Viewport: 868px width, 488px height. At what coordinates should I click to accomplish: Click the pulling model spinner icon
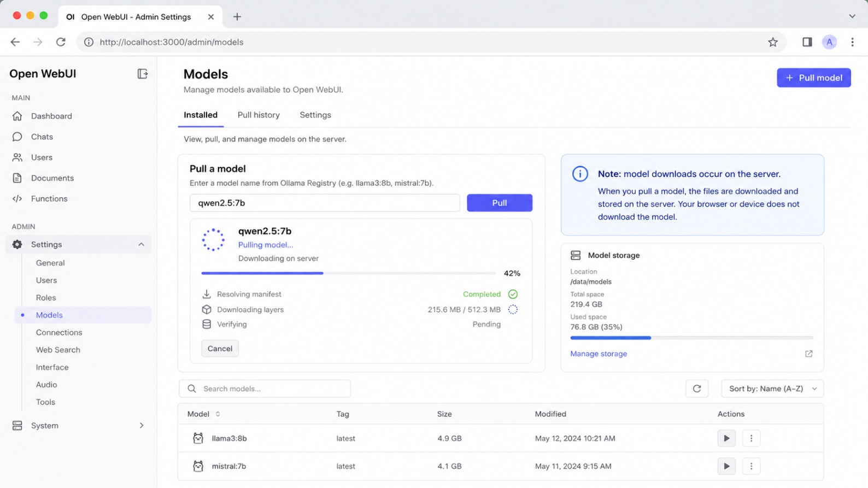point(213,240)
